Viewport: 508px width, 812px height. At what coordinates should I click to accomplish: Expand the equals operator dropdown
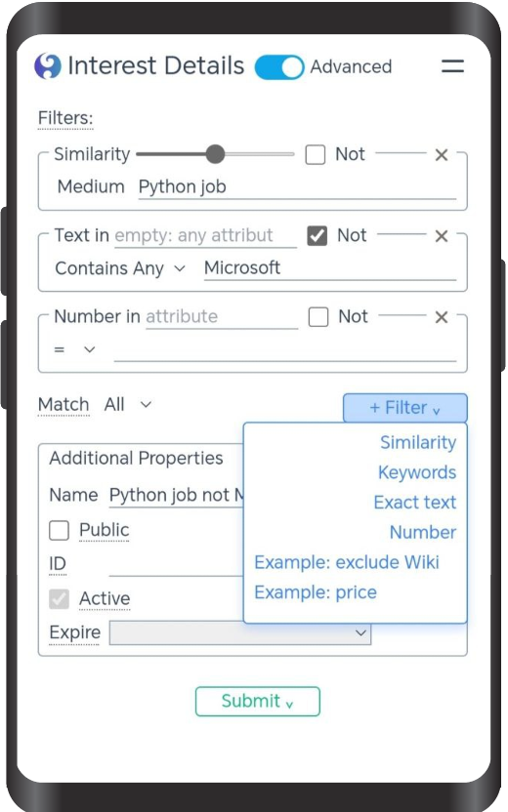[75, 349]
